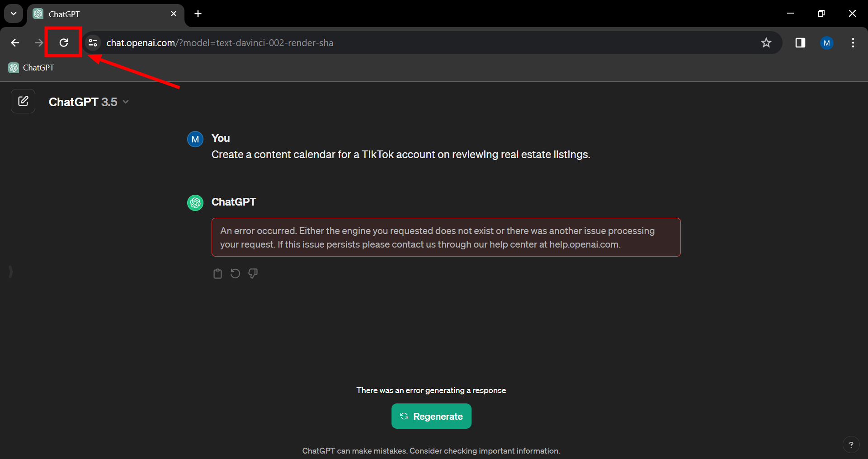Open the ChatGPT bookmark in bookmarks bar
Image resolution: width=868 pixels, height=459 pixels.
(31, 67)
